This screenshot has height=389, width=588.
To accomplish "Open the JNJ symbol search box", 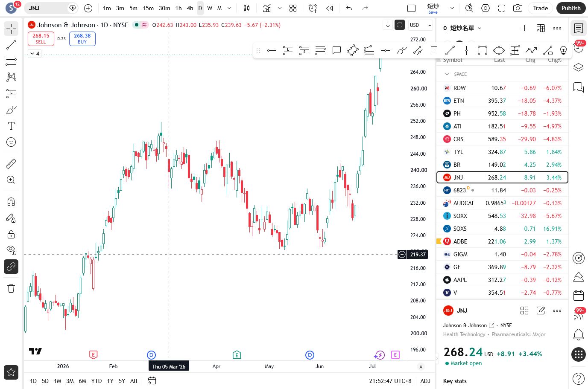I will coord(51,8).
